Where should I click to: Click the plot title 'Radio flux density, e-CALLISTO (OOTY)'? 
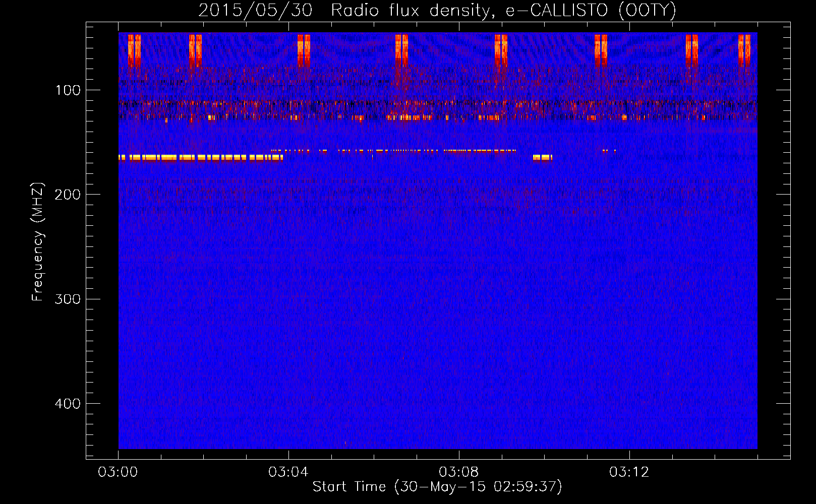(503, 11)
